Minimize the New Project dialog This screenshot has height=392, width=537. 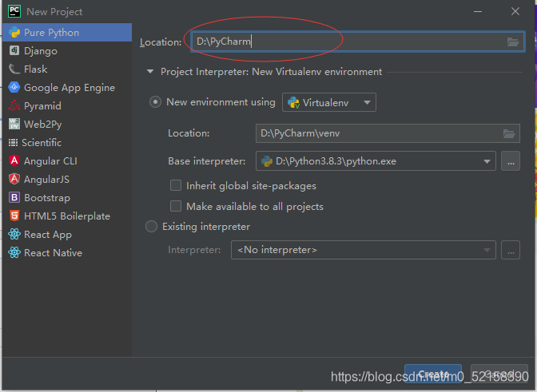point(478,11)
